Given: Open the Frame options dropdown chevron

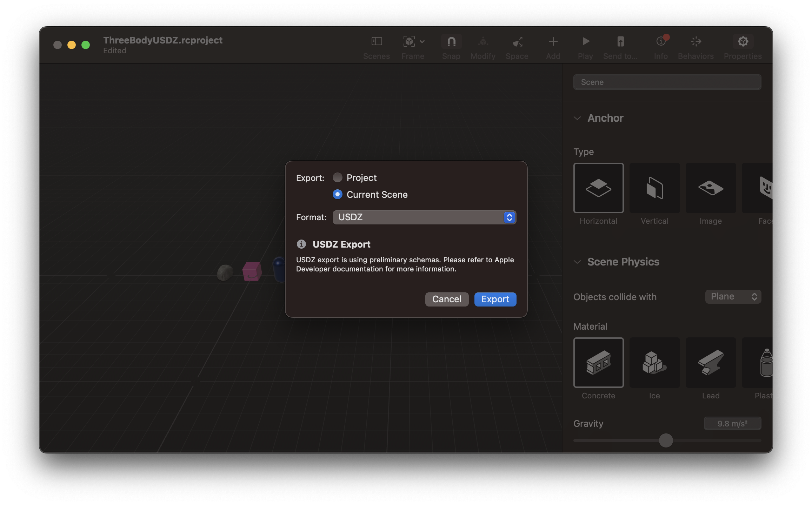Looking at the screenshot, I should [422, 42].
